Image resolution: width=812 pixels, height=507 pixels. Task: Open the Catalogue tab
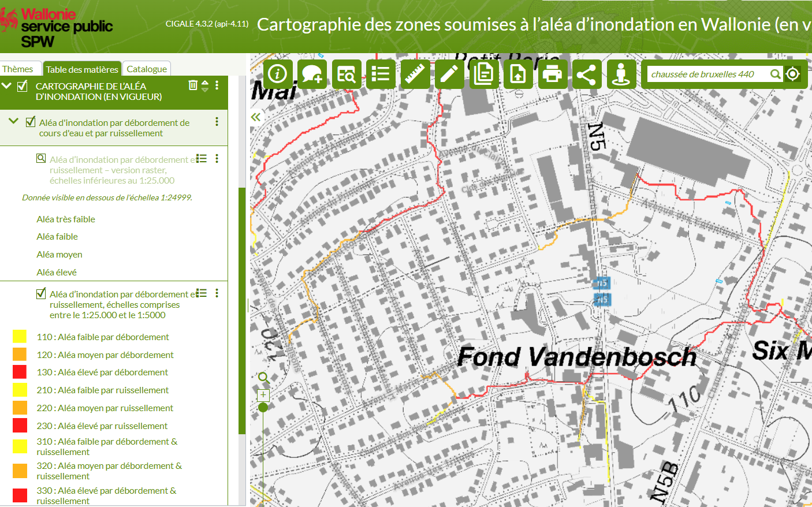pos(147,69)
